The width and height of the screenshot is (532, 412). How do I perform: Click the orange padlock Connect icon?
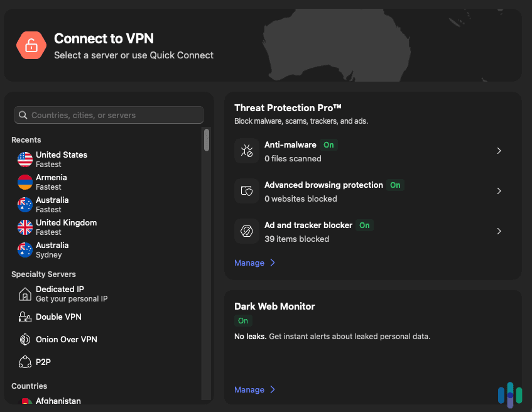[31, 45]
